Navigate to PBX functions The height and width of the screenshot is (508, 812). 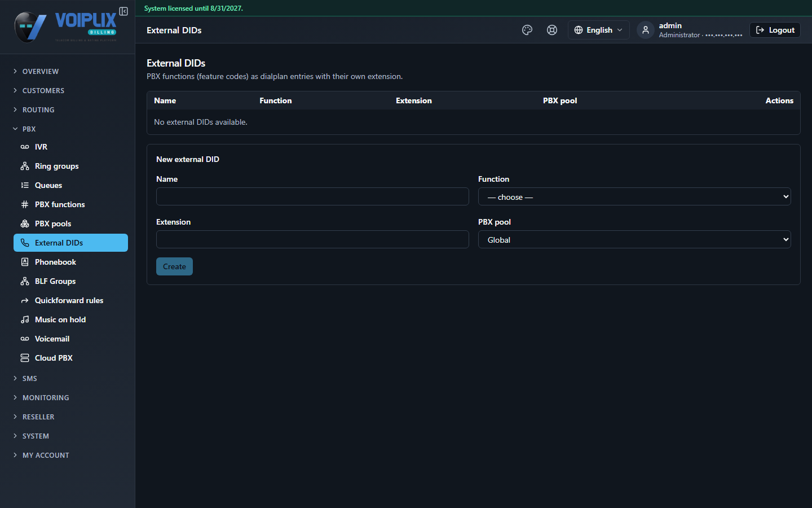pos(70,204)
